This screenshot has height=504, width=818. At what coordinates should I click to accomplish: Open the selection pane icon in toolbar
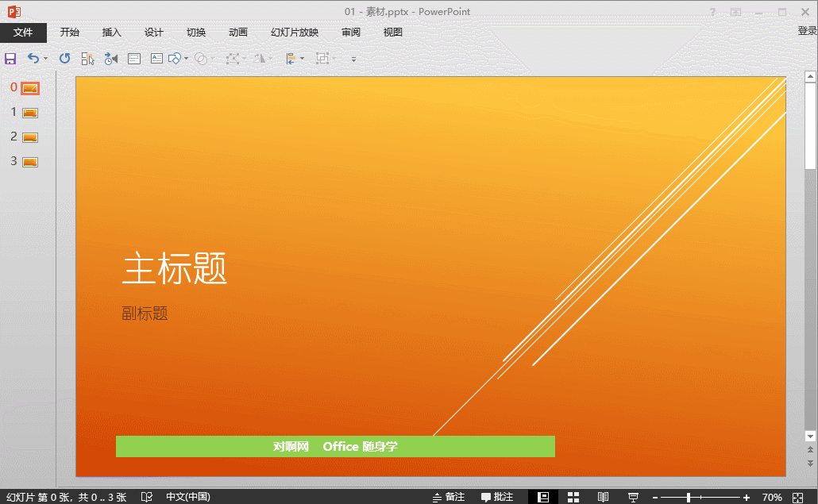[87, 59]
